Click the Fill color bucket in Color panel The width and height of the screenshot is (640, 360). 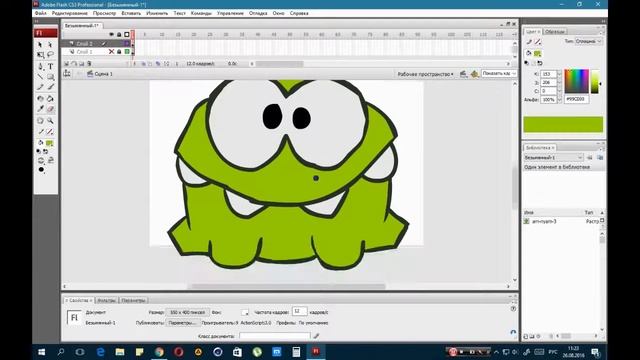[529, 53]
